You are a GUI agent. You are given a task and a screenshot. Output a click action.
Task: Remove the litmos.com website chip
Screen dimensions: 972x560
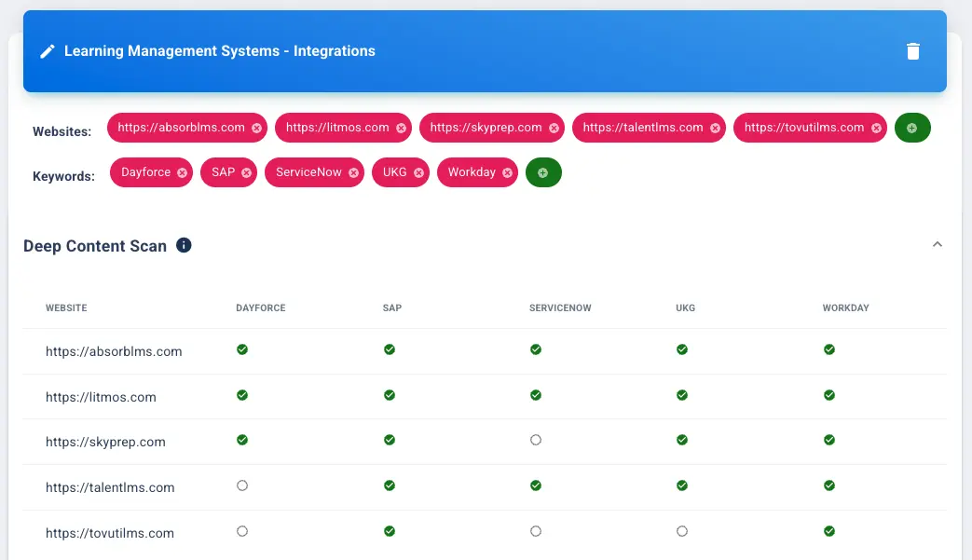tap(401, 128)
